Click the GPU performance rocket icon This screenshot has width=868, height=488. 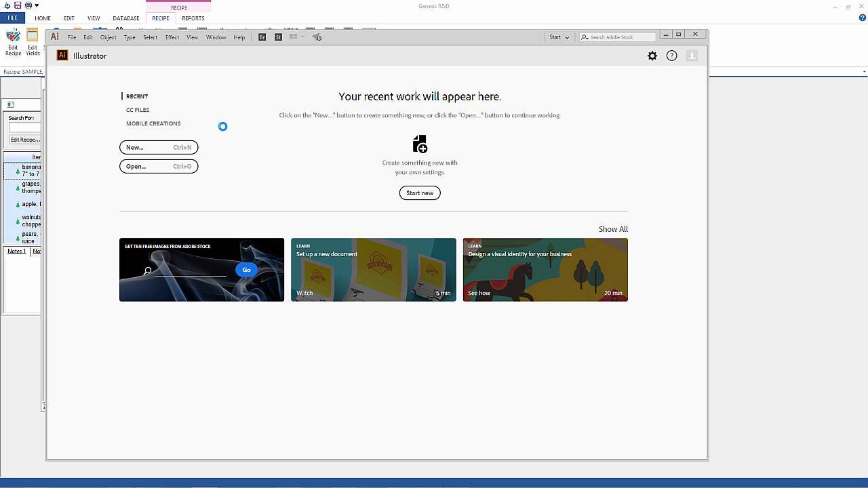[317, 37]
